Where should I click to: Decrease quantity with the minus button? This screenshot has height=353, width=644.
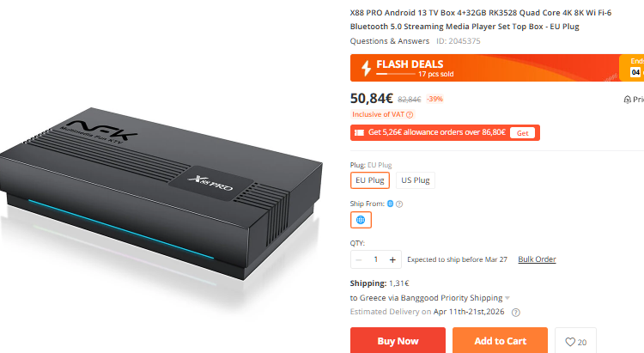click(x=359, y=259)
